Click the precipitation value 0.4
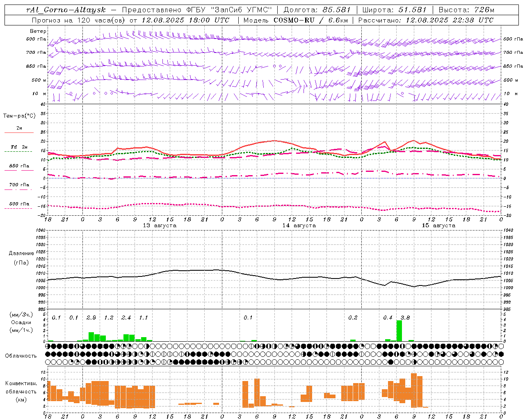Screen dimensions: 525x420 388,318
